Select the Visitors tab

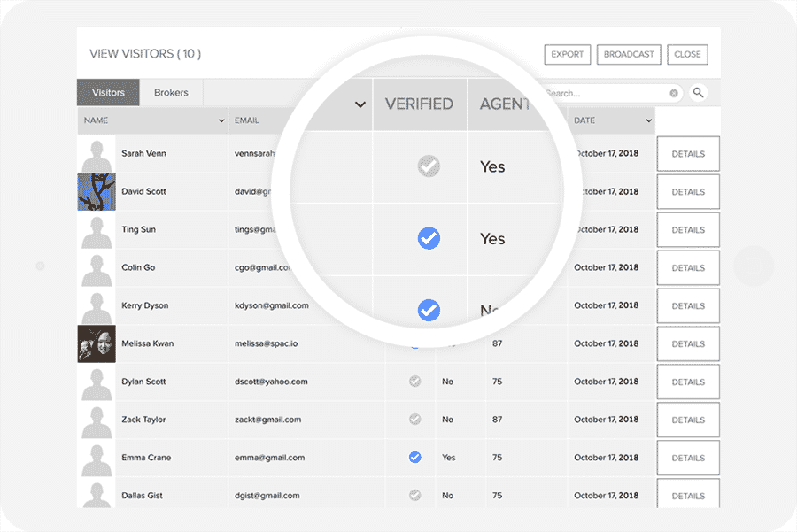pyautogui.click(x=108, y=93)
